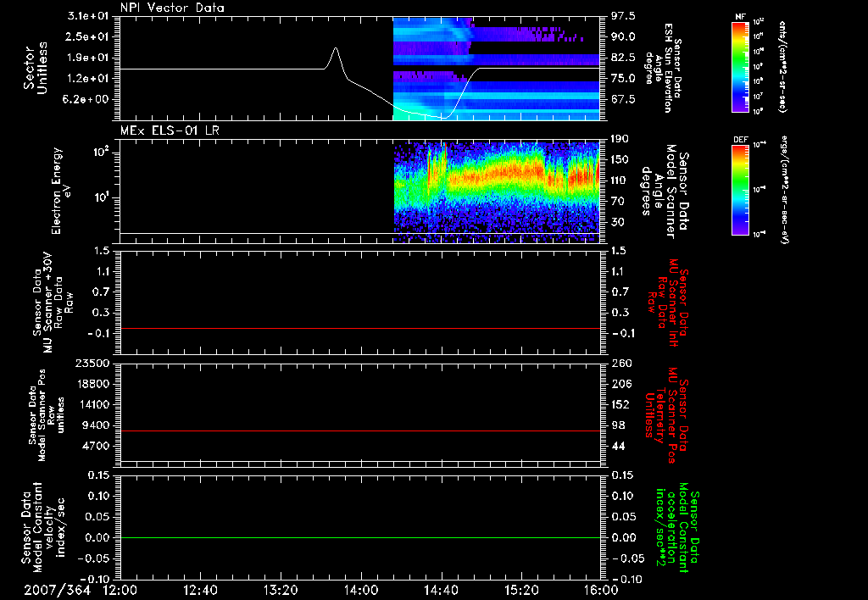Click the NF color scale bar
868x600 pixels.
click(740, 67)
